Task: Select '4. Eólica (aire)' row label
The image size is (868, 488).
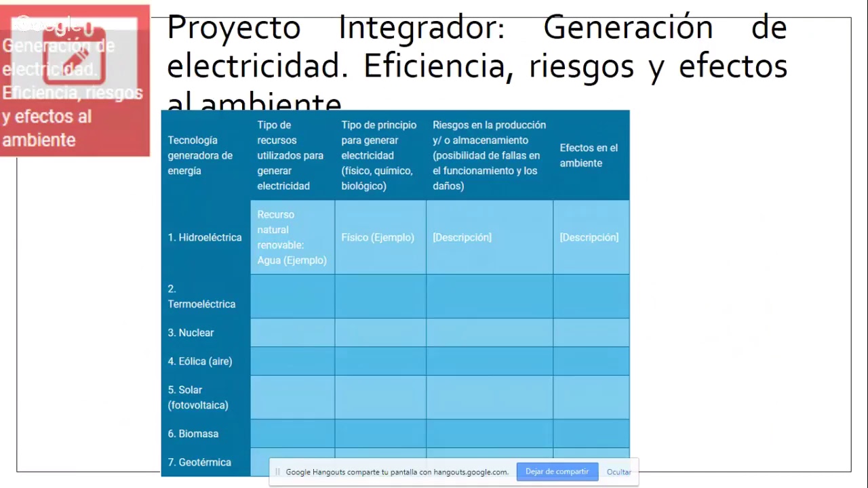Action: click(x=200, y=361)
